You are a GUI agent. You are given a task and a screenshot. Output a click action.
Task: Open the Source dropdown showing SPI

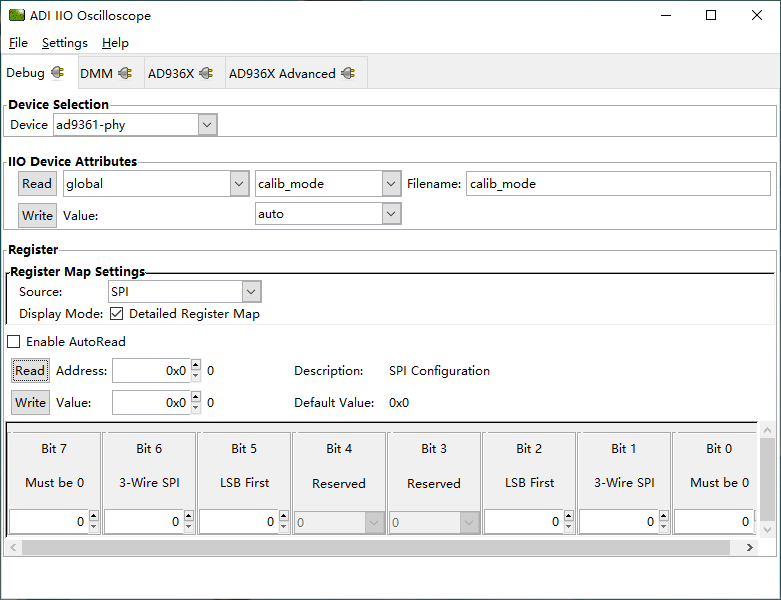[x=184, y=292]
